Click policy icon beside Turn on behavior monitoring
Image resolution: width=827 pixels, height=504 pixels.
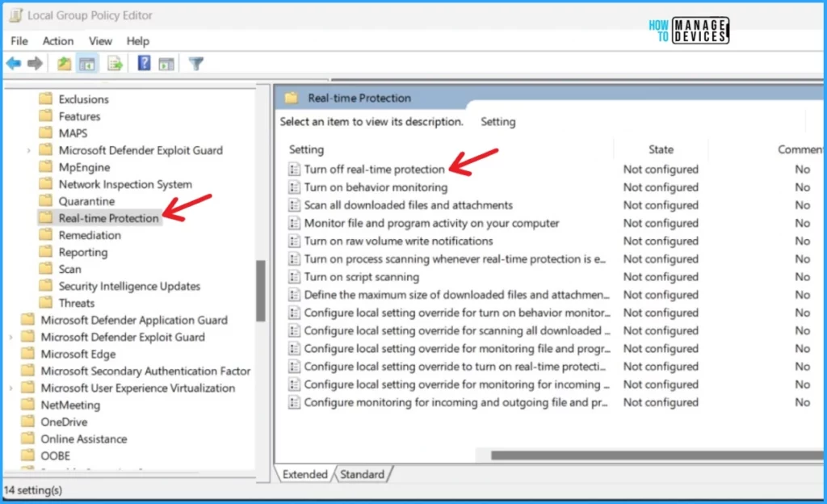click(x=294, y=187)
